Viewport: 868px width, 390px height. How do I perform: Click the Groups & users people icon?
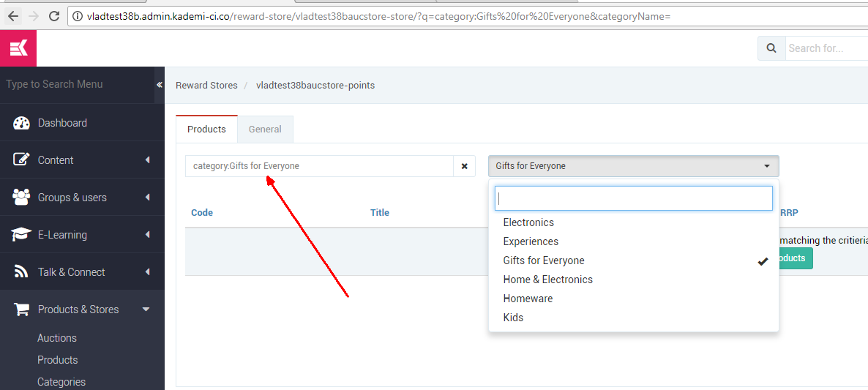coord(21,197)
